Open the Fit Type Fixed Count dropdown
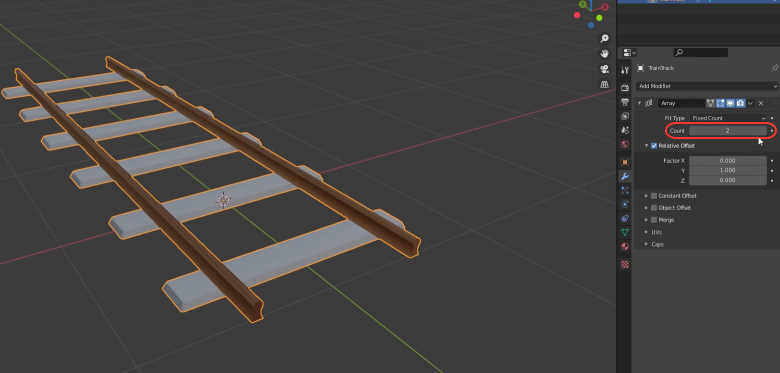This screenshot has height=373, width=780. coord(728,118)
